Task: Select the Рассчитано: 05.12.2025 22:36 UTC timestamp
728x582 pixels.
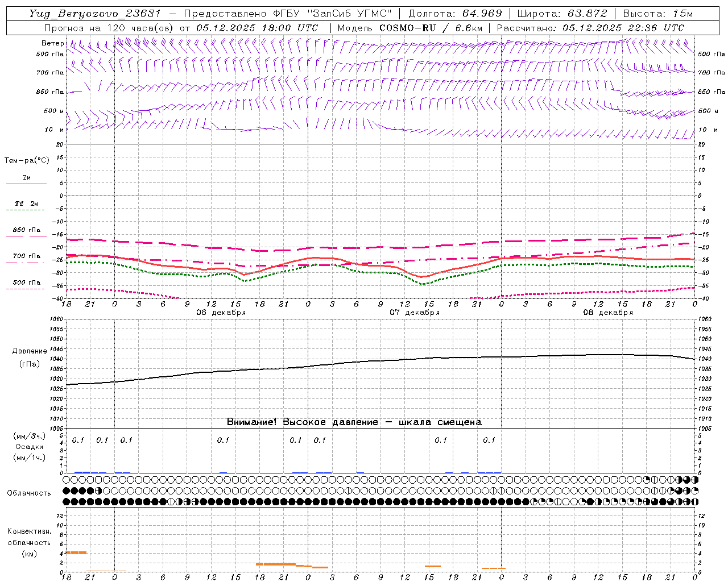Action: [590, 28]
